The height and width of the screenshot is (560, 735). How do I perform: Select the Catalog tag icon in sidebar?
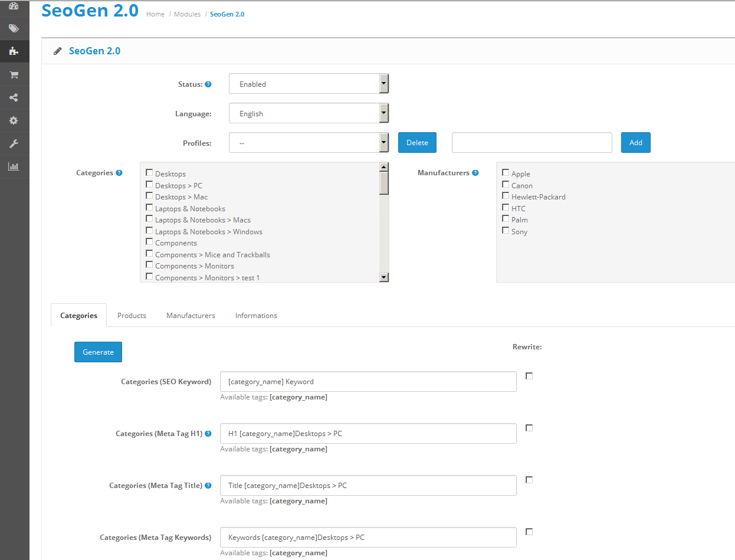14,28
